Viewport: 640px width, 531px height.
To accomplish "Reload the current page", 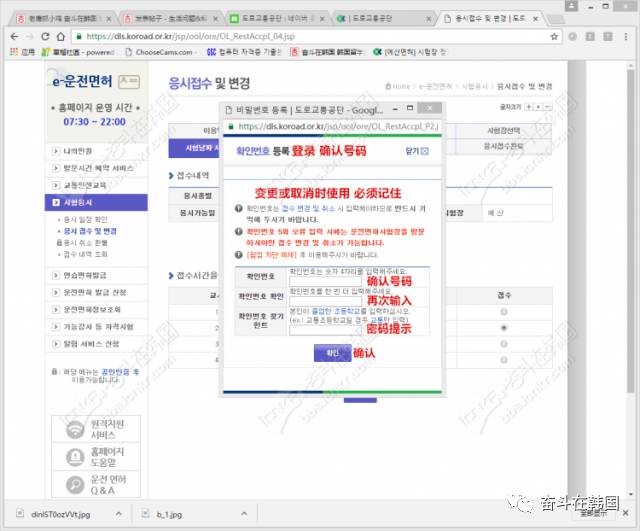I will click(45, 37).
